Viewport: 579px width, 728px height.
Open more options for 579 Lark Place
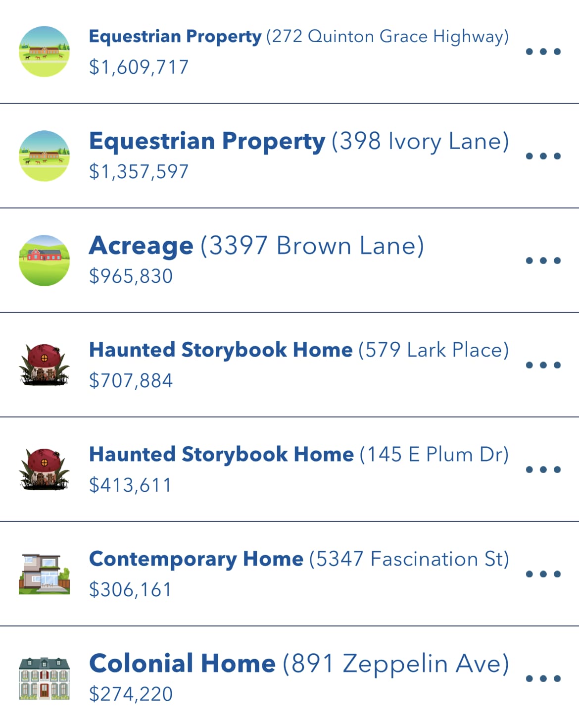click(543, 365)
